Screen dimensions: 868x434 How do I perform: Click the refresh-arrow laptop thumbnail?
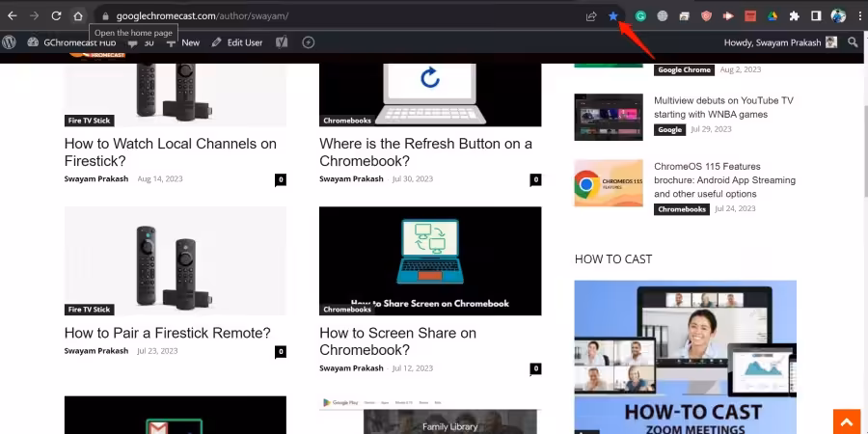pos(430,95)
